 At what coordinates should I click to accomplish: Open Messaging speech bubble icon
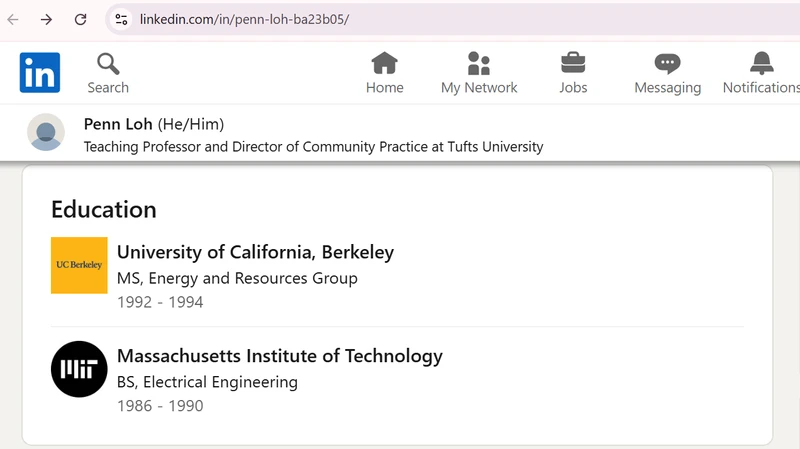(x=667, y=64)
